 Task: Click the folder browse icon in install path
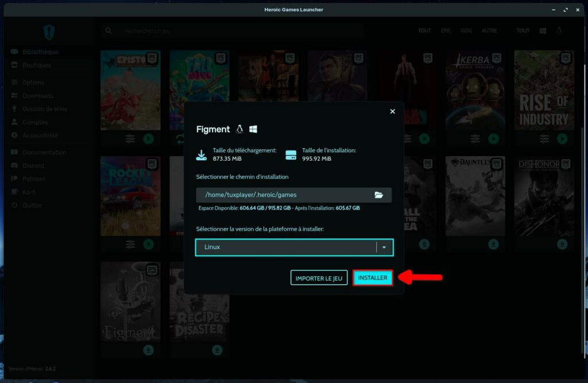[x=378, y=195]
